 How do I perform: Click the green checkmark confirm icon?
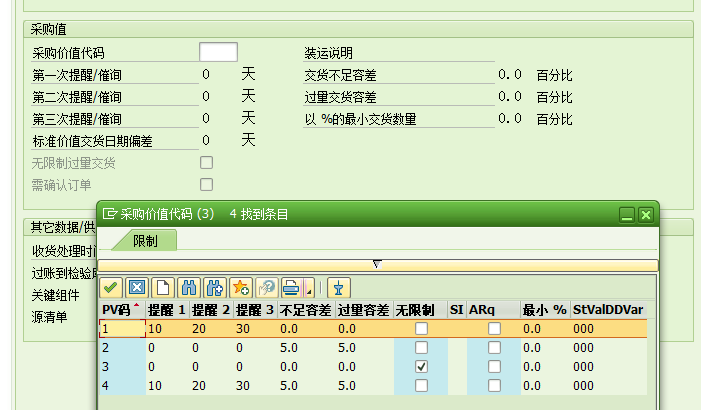(111, 288)
